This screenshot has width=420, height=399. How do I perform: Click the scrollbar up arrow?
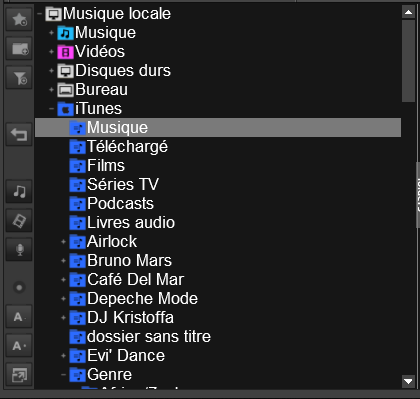[x=408, y=12]
